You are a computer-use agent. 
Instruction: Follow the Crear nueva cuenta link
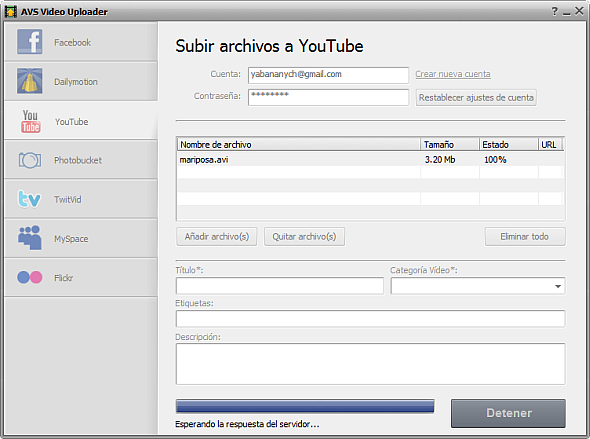(453, 74)
